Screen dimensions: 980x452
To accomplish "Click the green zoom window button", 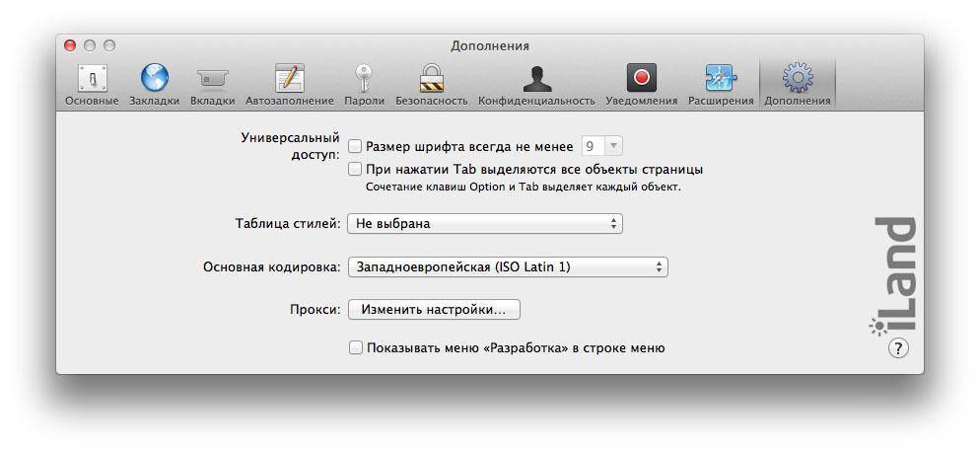I will [109, 45].
